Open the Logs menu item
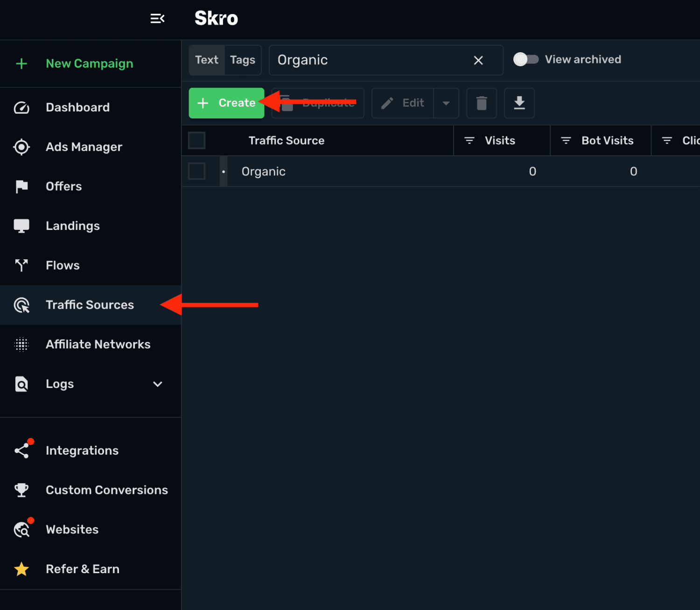 [91, 384]
